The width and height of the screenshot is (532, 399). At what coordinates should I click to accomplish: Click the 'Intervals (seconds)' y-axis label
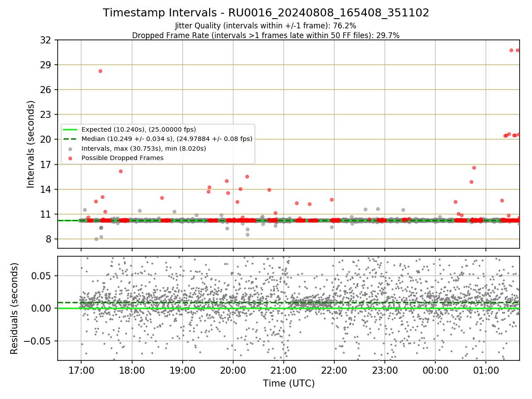click(x=31, y=144)
